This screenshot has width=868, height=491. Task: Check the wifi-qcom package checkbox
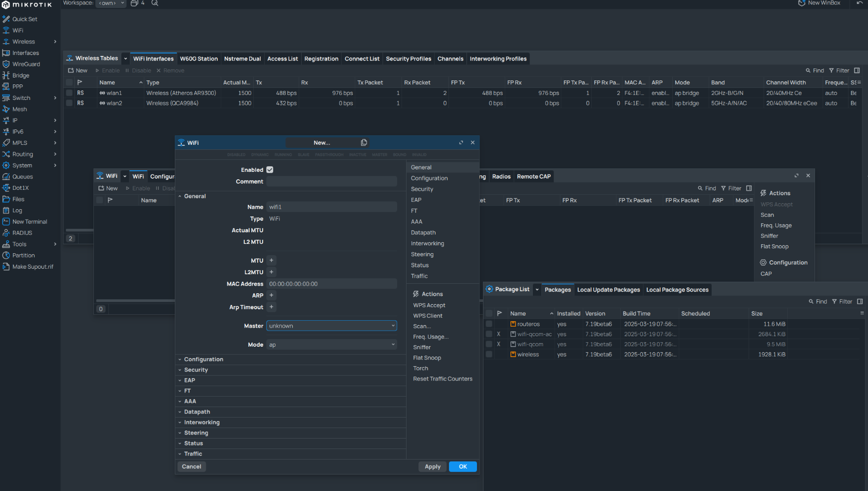coord(489,344)
